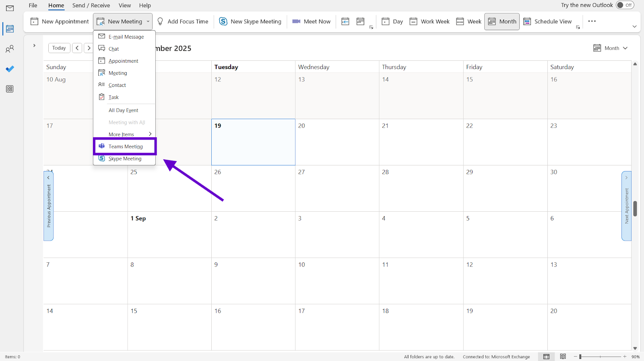Choose Chat in the dropdown menu
This screenshot has width=644, height=361.
[124, 49]
